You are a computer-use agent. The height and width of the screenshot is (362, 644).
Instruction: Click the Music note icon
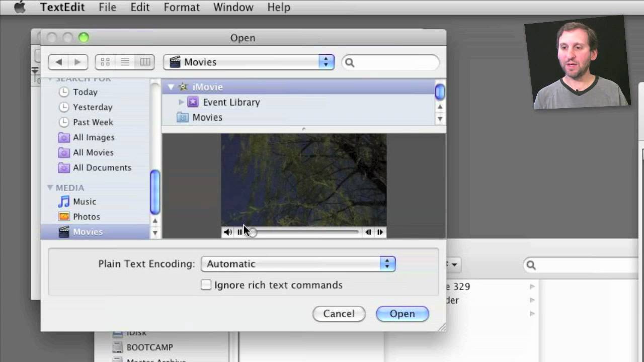click(x=63, y=202)
